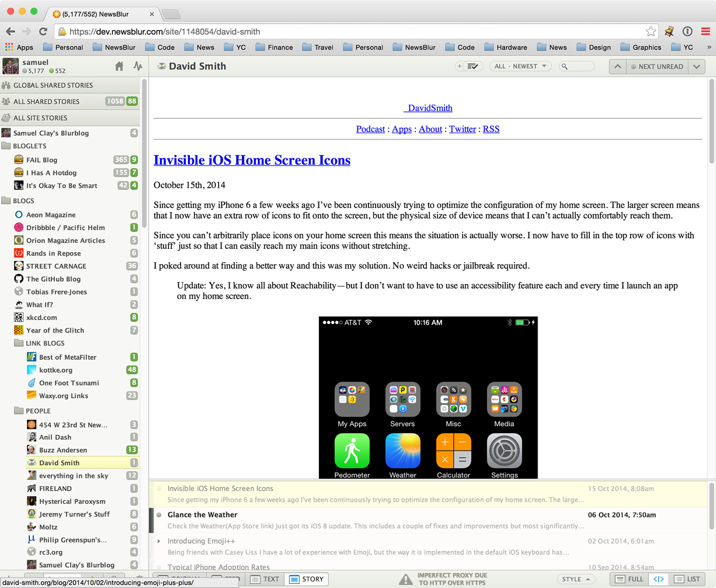Viewport: 716px width, 588px height.
Task: Switch to Text view
Action: 265,579
